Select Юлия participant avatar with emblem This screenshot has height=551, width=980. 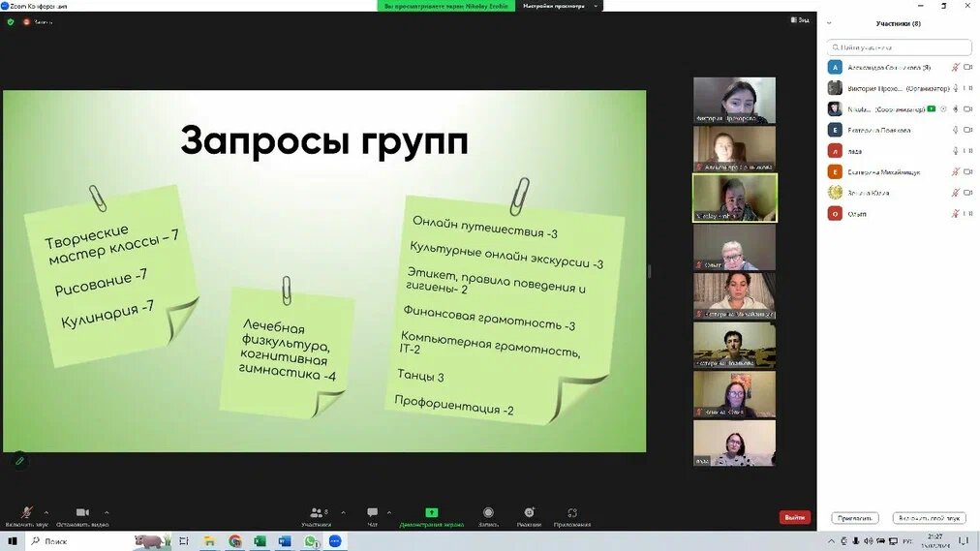pos(835,193)
